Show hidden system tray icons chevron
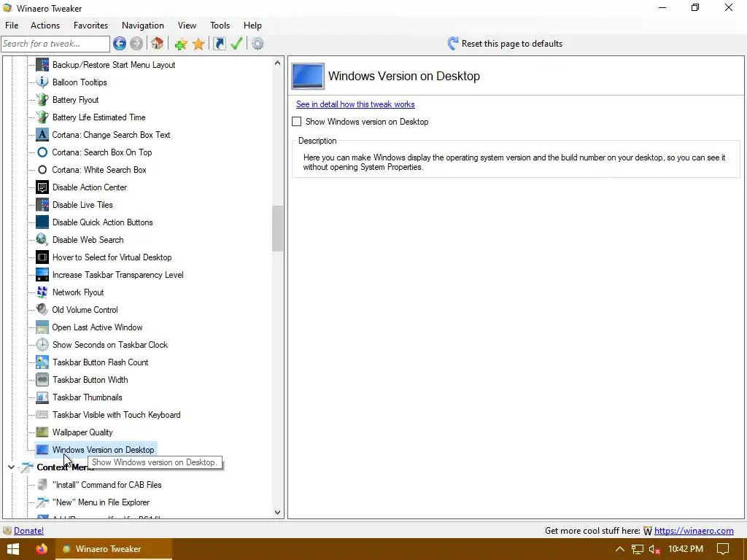Image resolution: width=747 pixels, height=560 pixels. [x=620, y=549]
